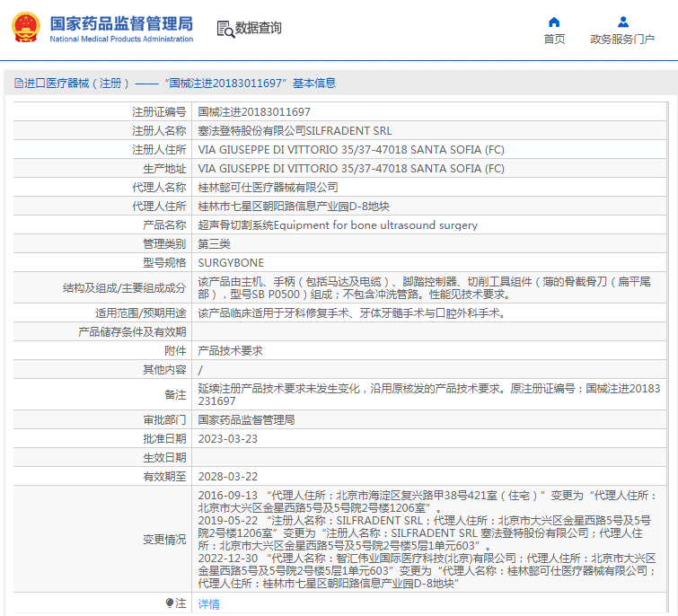Click the 生产地址 address value
678x616 pixels.
coord(351,169)
